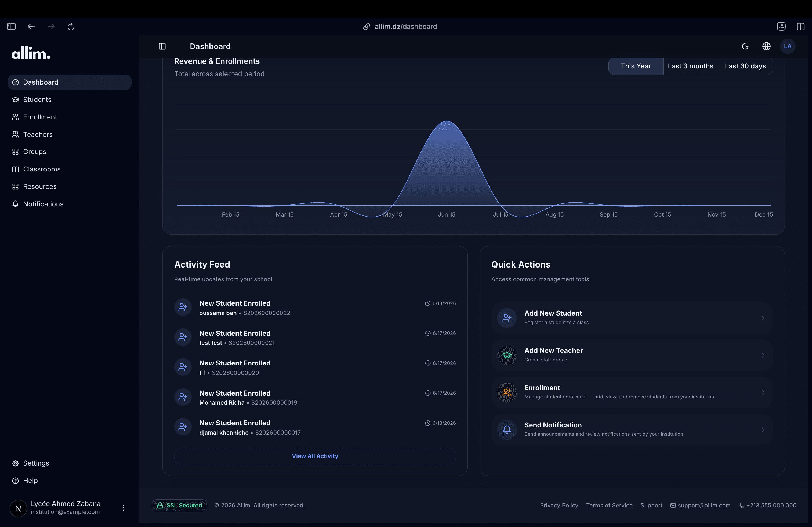
Task: Open Dashboard in the sidebar
Action: click(x=70, y=82)
